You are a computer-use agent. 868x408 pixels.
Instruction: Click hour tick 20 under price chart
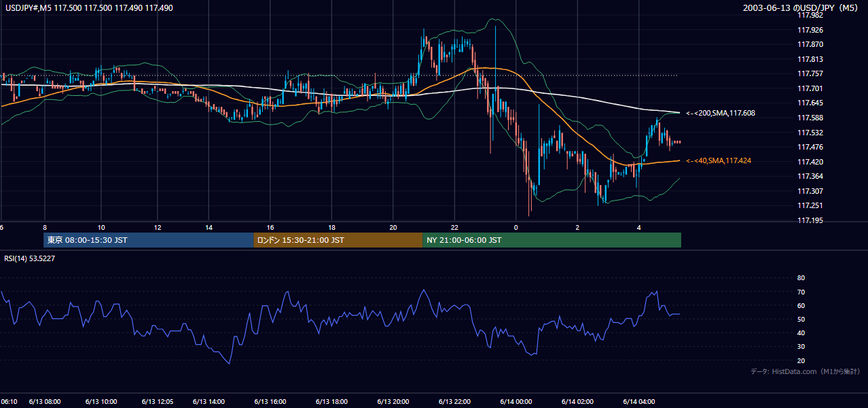(393, 227)
